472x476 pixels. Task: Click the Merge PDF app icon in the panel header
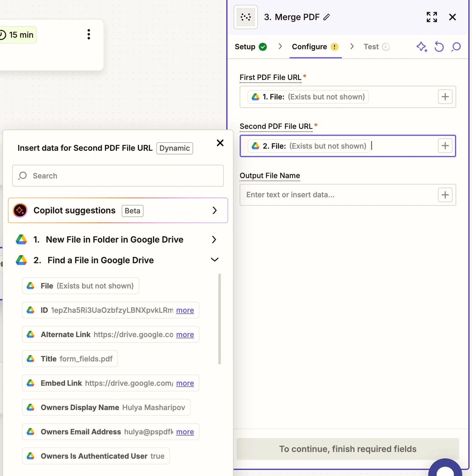pyautogui.click(x=245, y=17)
